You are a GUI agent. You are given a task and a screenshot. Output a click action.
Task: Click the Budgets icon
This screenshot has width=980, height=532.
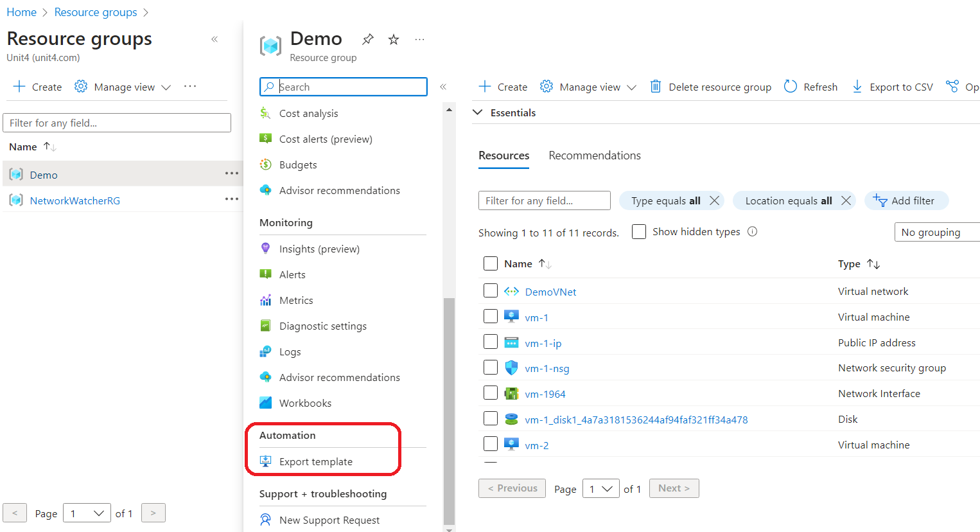click(x=265, y=164)
